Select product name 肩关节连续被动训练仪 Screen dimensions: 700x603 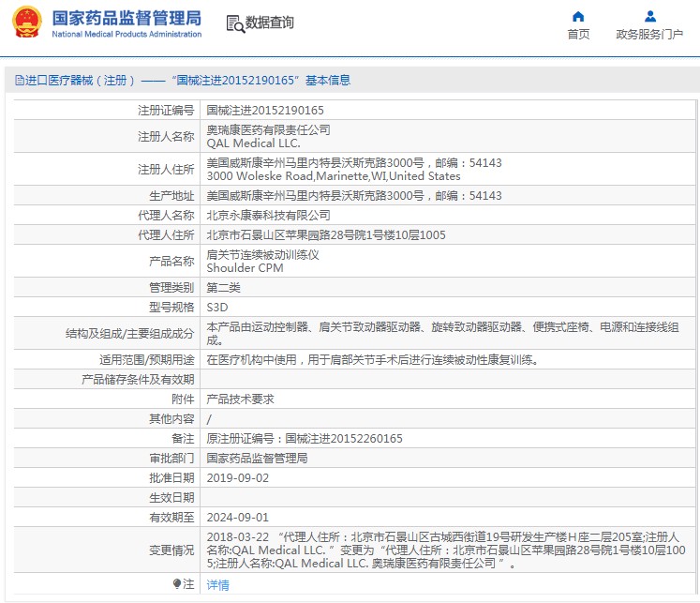click(262, 255)
